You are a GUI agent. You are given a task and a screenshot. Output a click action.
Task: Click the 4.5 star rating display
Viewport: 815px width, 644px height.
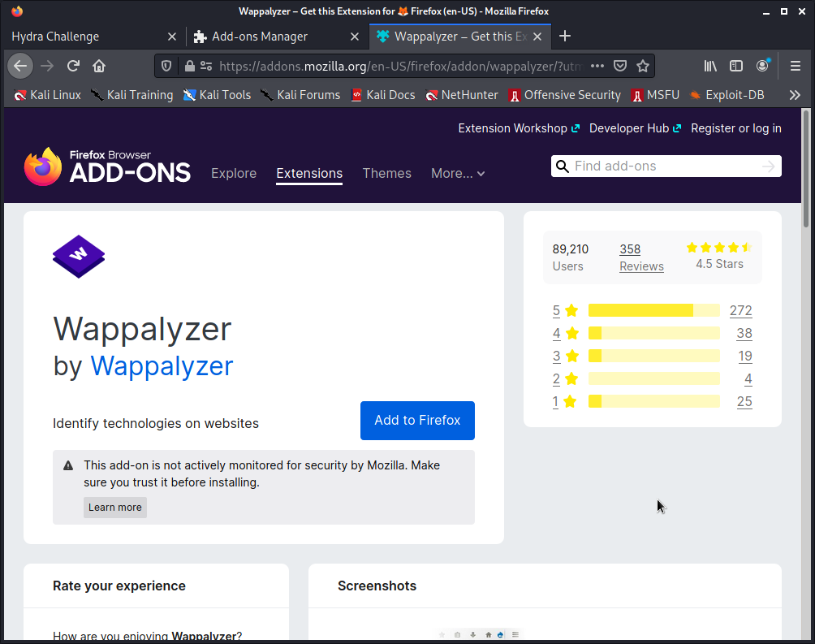click(x=719, y=257)
